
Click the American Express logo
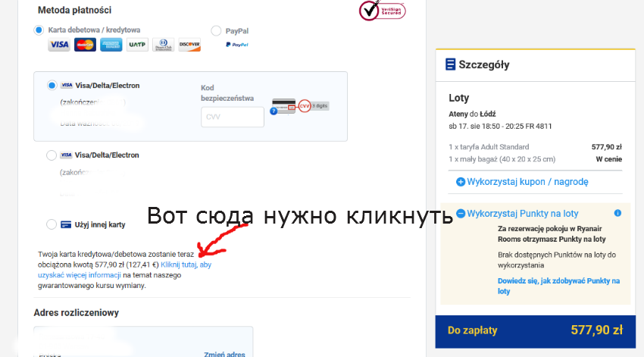click(x=111, y=45)
